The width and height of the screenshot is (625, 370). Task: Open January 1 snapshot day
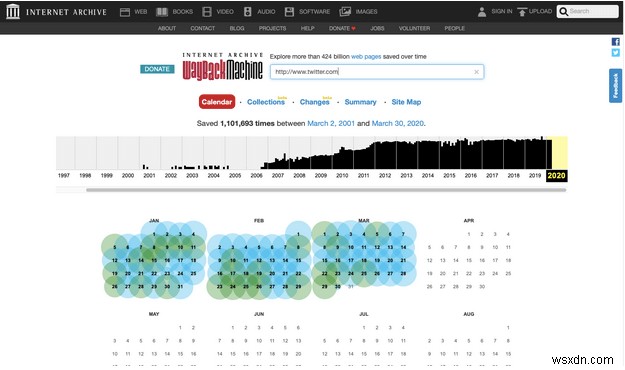coord(154,234)
